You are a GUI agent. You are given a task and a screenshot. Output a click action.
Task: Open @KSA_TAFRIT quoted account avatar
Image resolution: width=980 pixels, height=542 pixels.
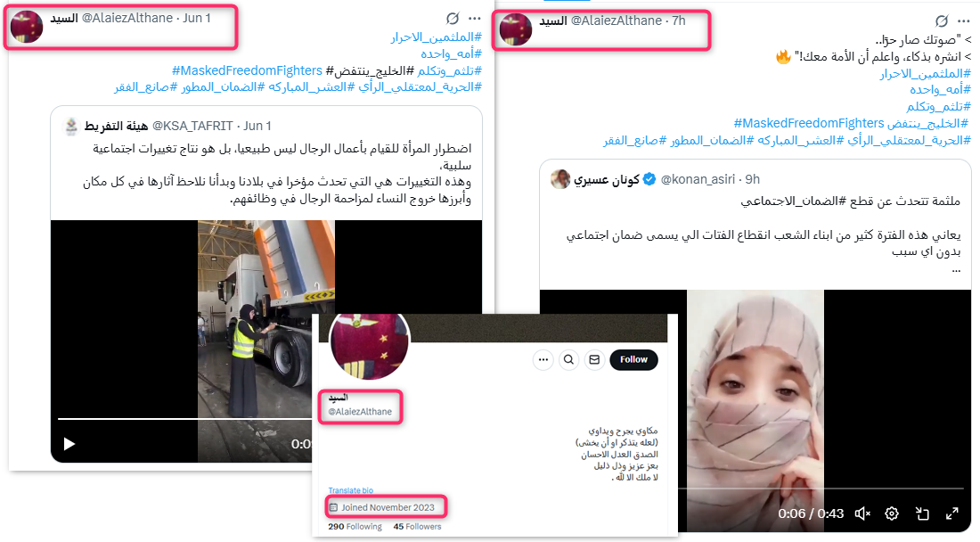pos(72,126)
